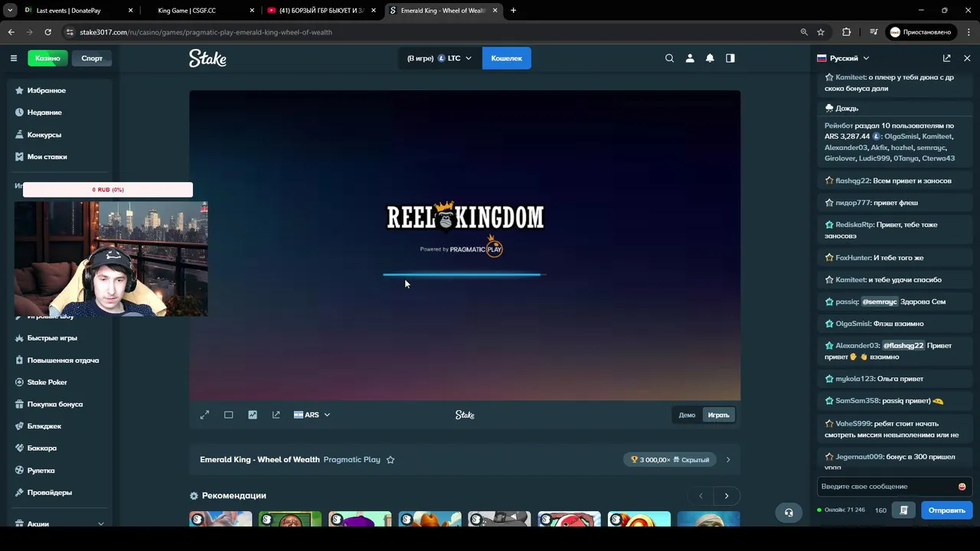Click the 3 000,00× Скрытый win badge
980x551 pixels.
click(669, 460)
